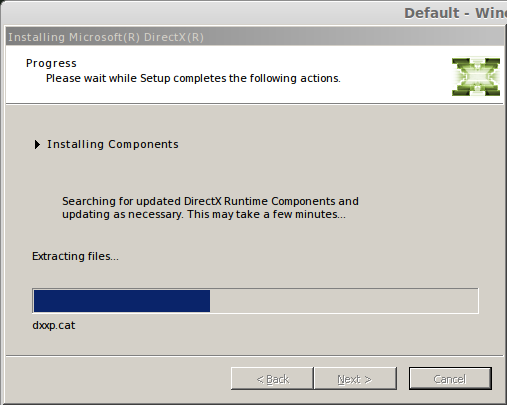Click the Progress heading text
The image size is (507, 405).
51,63
